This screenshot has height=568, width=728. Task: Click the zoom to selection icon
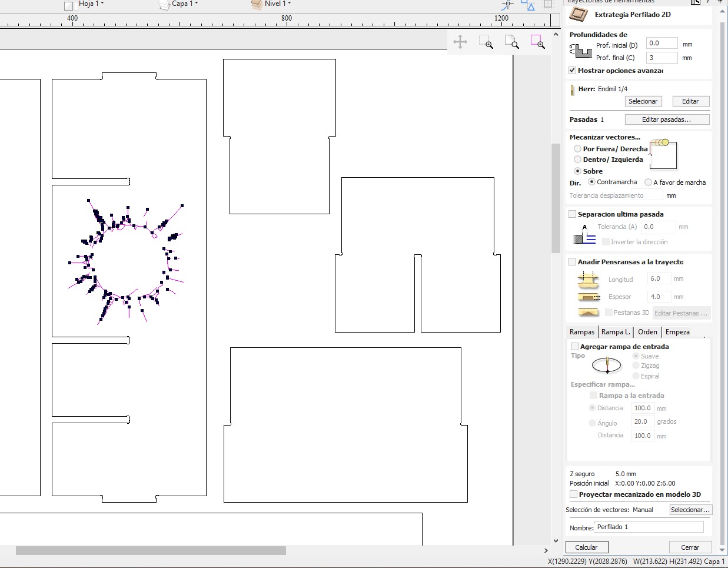538,42
